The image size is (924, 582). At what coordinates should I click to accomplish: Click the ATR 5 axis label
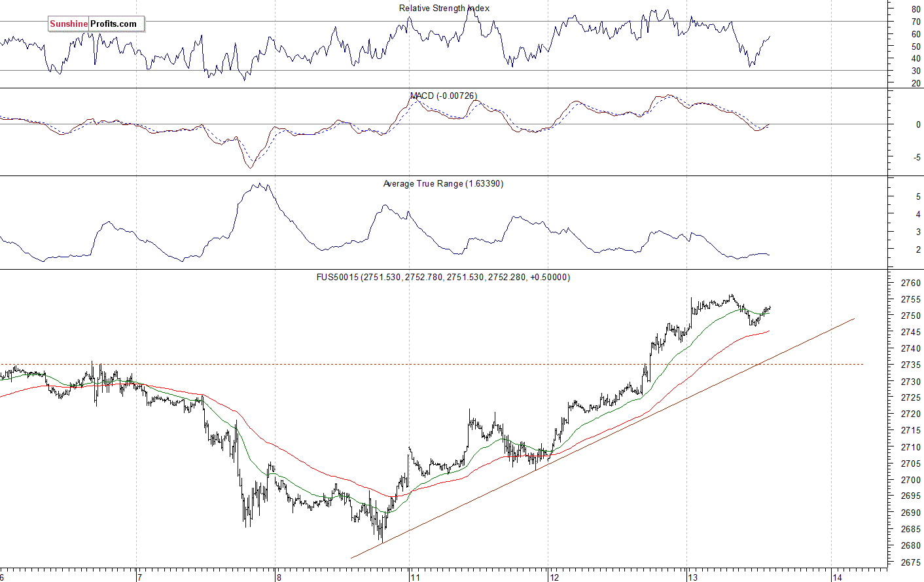pos(918,197)
